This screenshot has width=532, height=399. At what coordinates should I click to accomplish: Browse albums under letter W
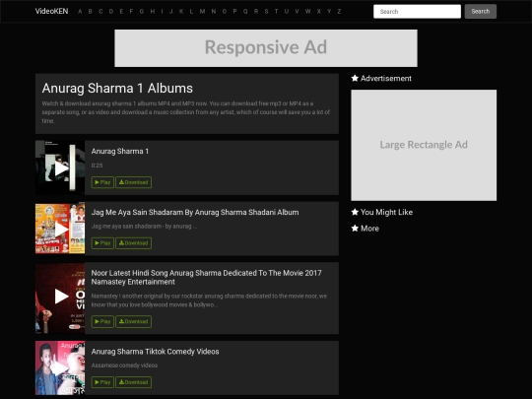click(x=307, y=11)
